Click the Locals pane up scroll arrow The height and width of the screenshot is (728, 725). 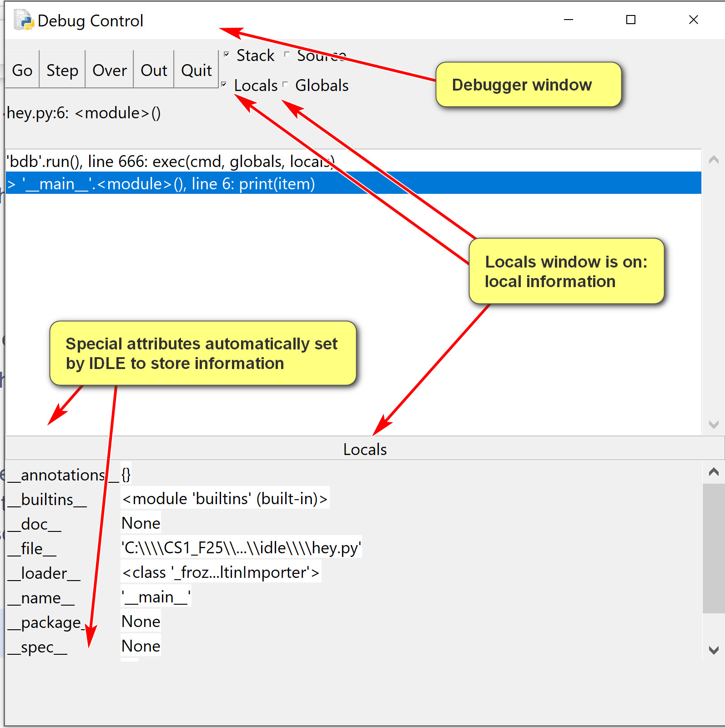714,472
